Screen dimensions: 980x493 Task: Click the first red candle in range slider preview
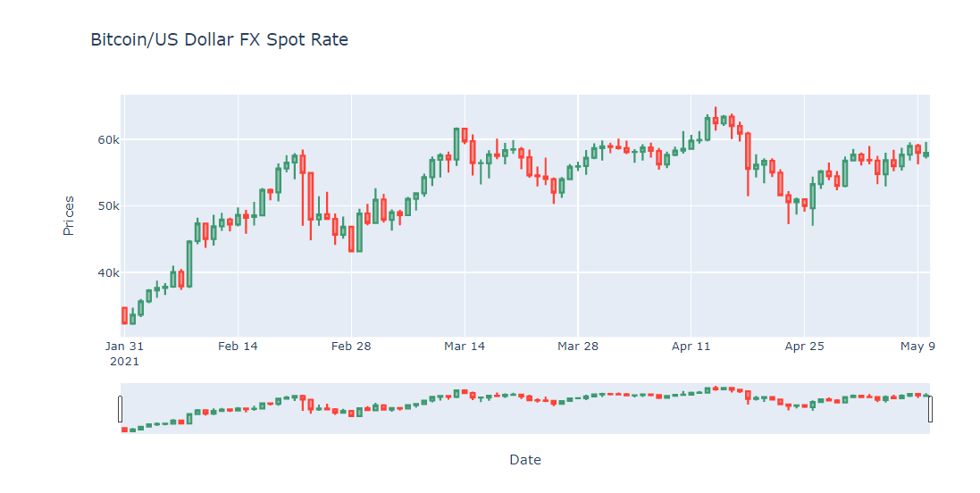[x=124, y=430]
